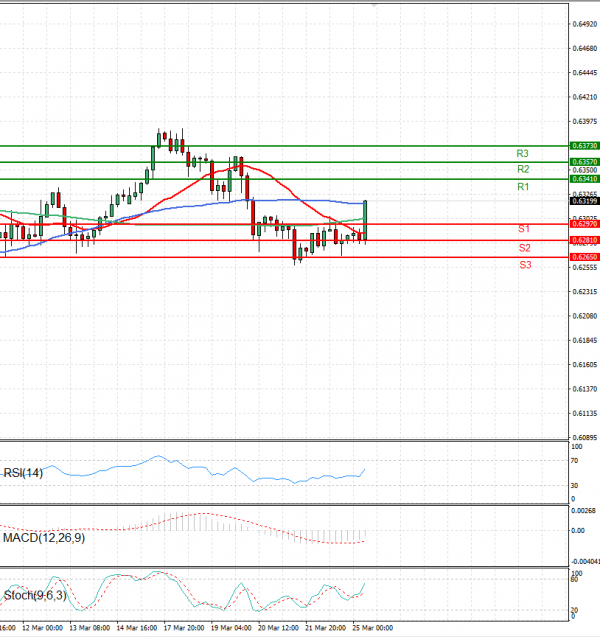
Task: Click the 0.62555 price axis value
Action: pyautogui.click(x=585, y=267)
